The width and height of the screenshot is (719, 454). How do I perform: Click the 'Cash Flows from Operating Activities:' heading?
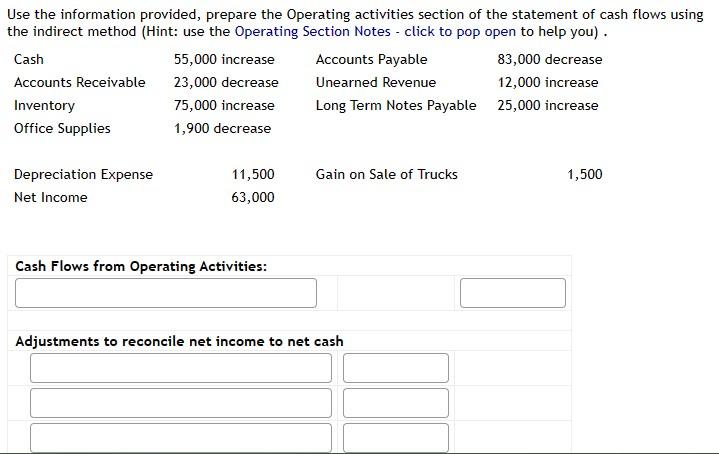pyautogui.click(x=141, y=266)
